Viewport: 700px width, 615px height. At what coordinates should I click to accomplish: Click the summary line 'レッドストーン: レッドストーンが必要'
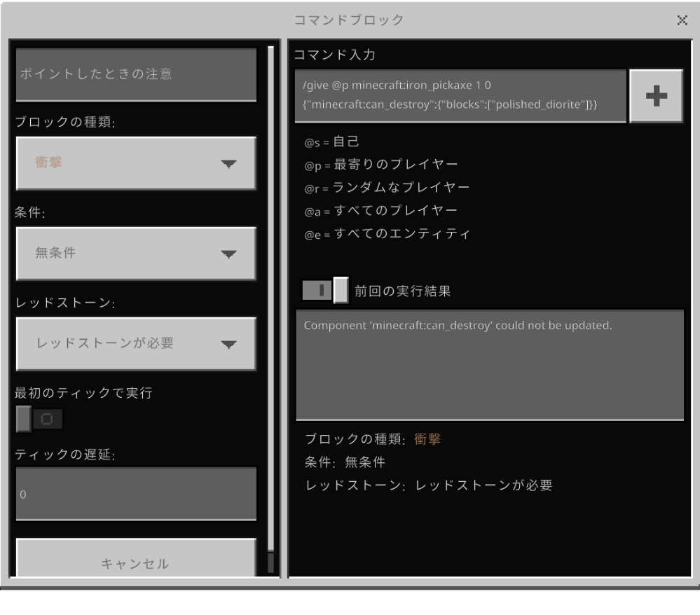coord(429,485)
